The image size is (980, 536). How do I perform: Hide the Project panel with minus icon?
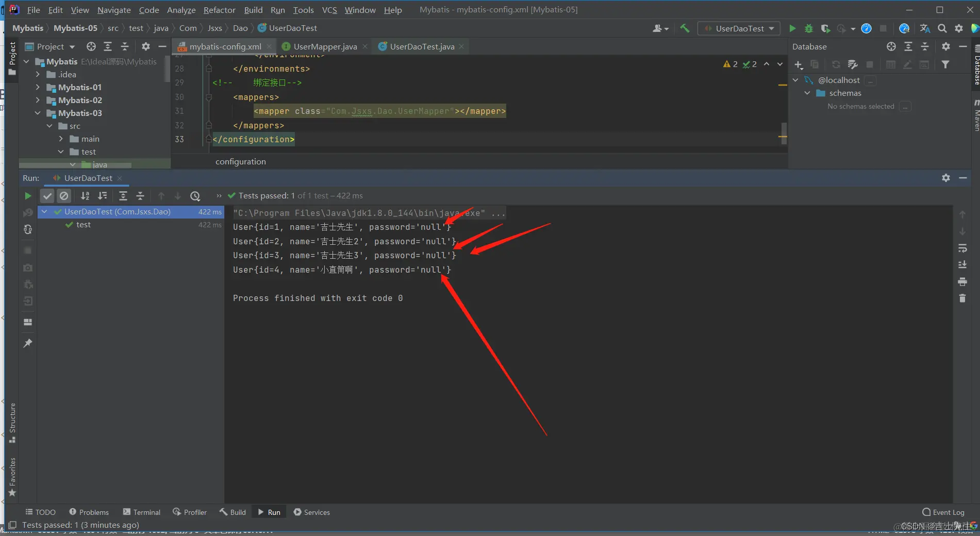pos(162,46)
